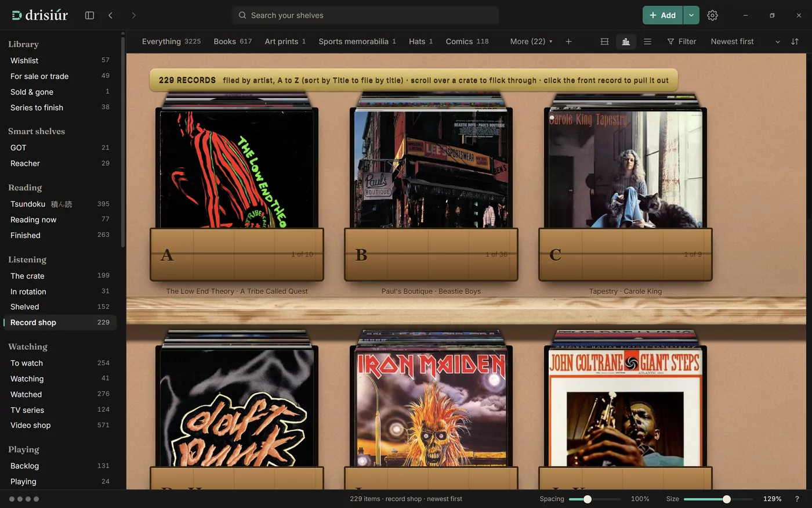Viewport: 812px width, 508px height.
Task: Click the Add button
Action: click(x=663, y=15)
